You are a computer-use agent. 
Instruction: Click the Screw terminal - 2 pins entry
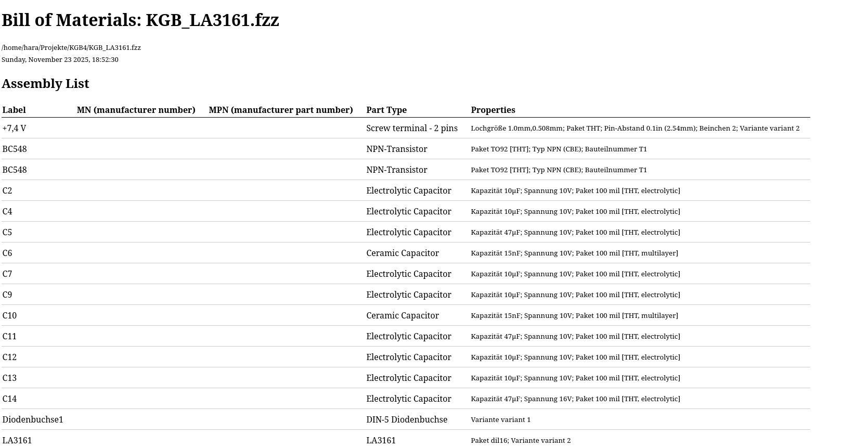coord(411,129)
